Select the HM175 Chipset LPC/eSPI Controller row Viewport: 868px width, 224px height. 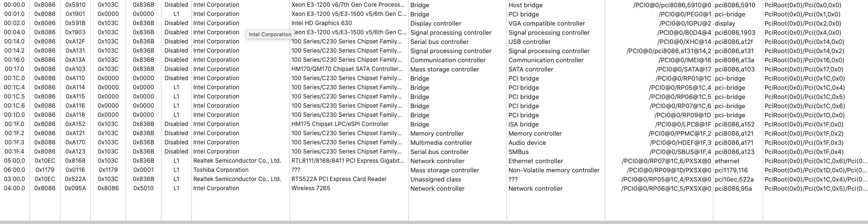(x=340, y=124)
